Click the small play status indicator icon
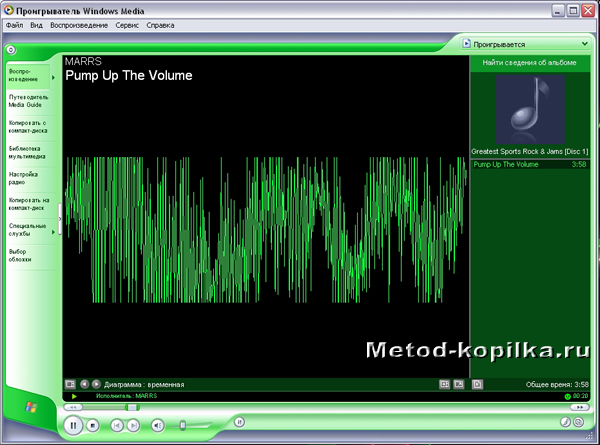 click(74, 396)
